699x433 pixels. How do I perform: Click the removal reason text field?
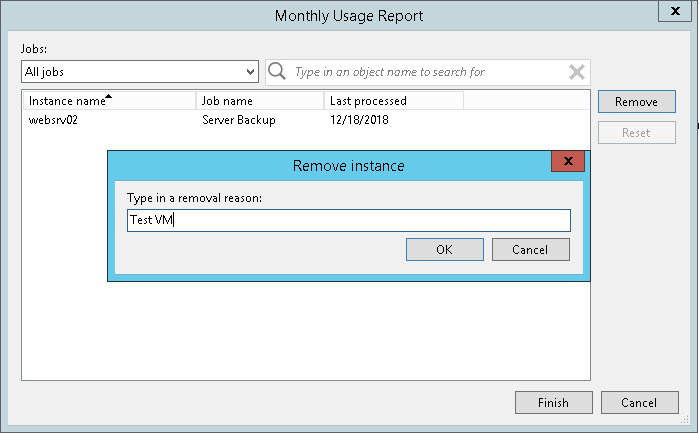(x=349, y=220)
